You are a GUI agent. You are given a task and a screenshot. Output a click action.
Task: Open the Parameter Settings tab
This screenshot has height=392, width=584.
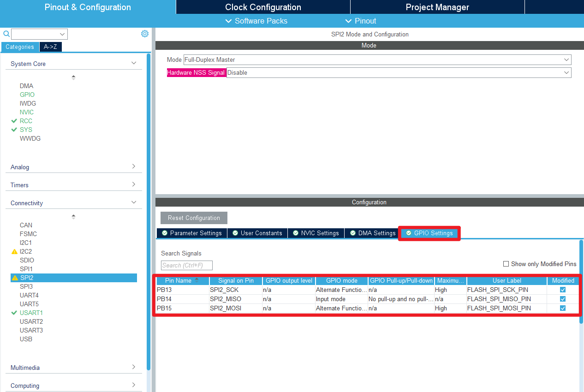point(192,233)
